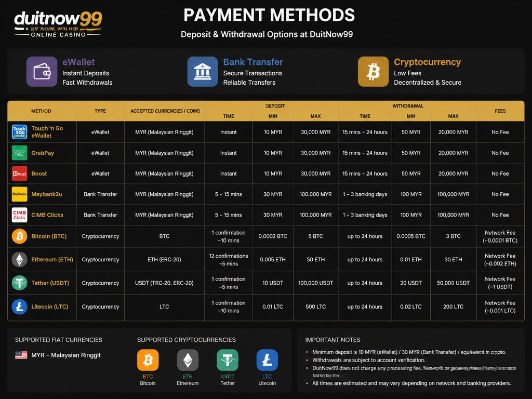532x399 pixels.
Task: Click the green Tether (USDT) row icon
Action: [x=19, y=283]
